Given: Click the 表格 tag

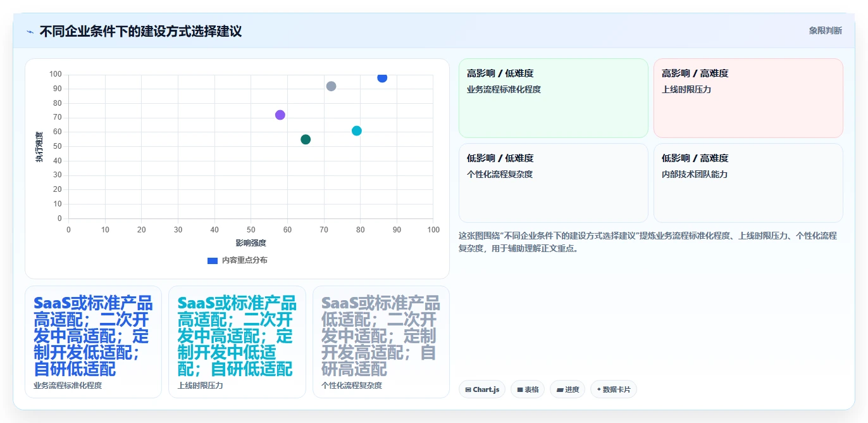Looking at the screenshot, I should (528, 389).
